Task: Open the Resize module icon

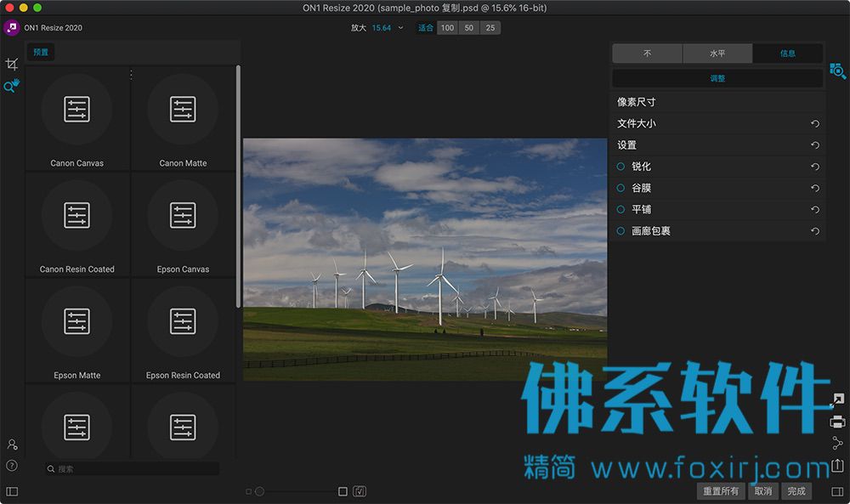Action: (837, 400)
